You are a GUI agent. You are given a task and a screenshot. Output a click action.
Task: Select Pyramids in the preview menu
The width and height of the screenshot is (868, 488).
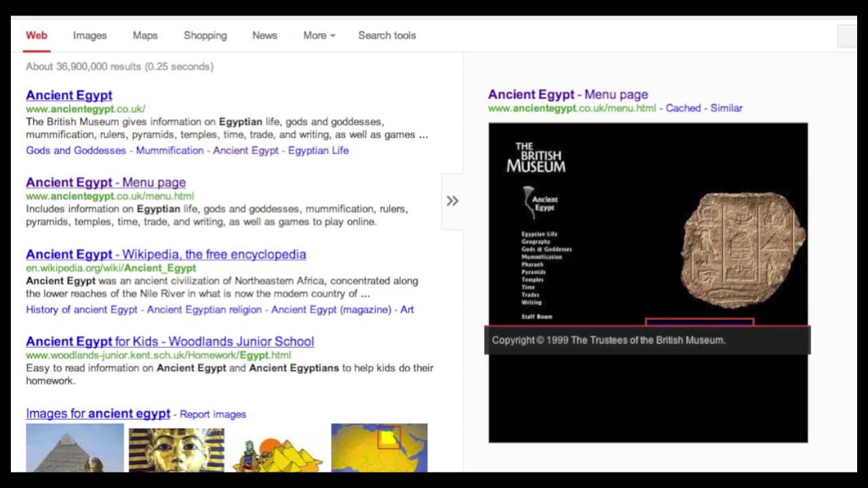[534, 272]
